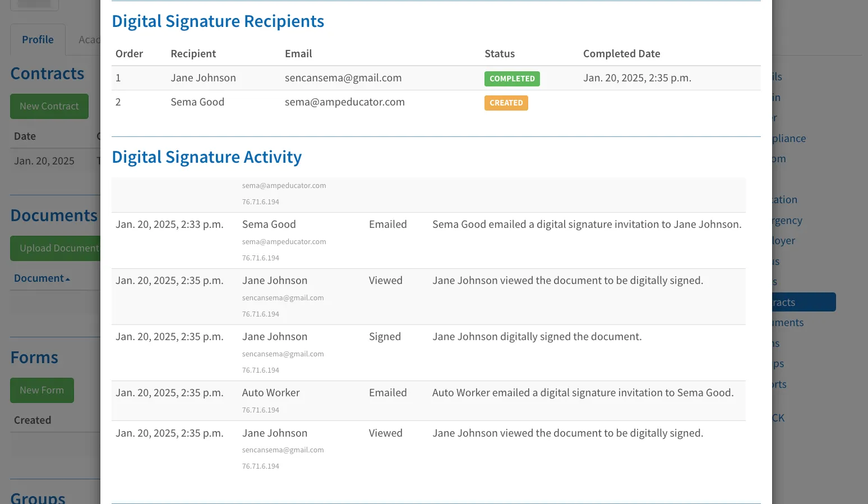Viewport: 868px width, 504px height.
Task: Click the Digital Signature Activity heading
Action: click(207, 157)
